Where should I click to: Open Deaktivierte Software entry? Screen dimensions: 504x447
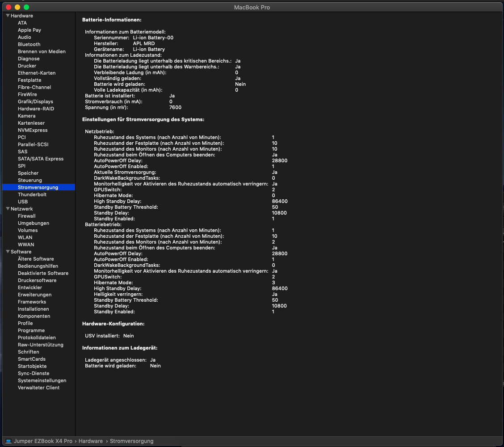pos(43,273)
